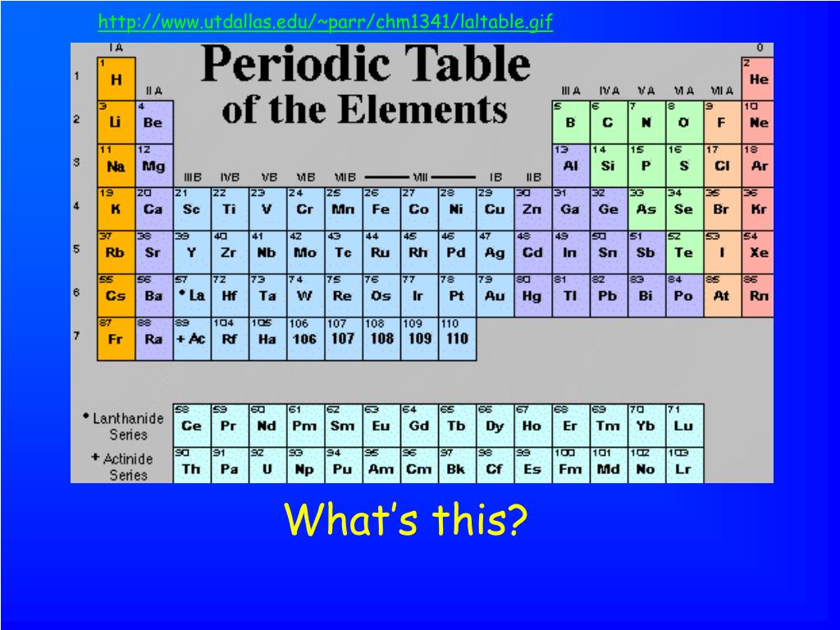Click the Arsenic (As) cell
This screenshot has width=840, height=630.
[646, 209]
